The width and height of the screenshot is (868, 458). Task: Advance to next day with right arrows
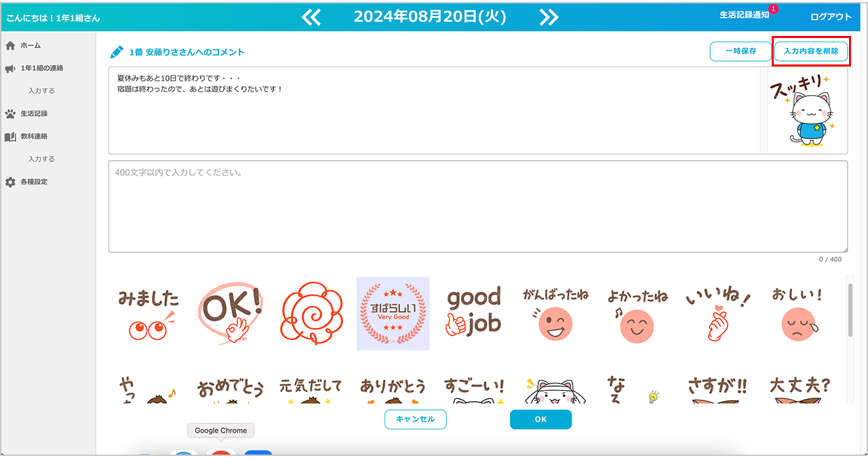tap(549, 17)
